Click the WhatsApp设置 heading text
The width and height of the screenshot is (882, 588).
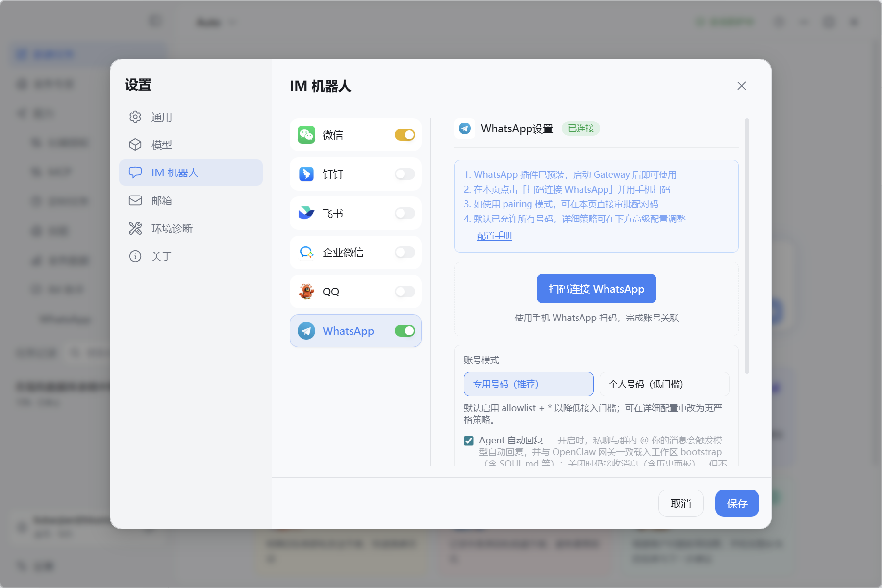[x=517, y=128]
